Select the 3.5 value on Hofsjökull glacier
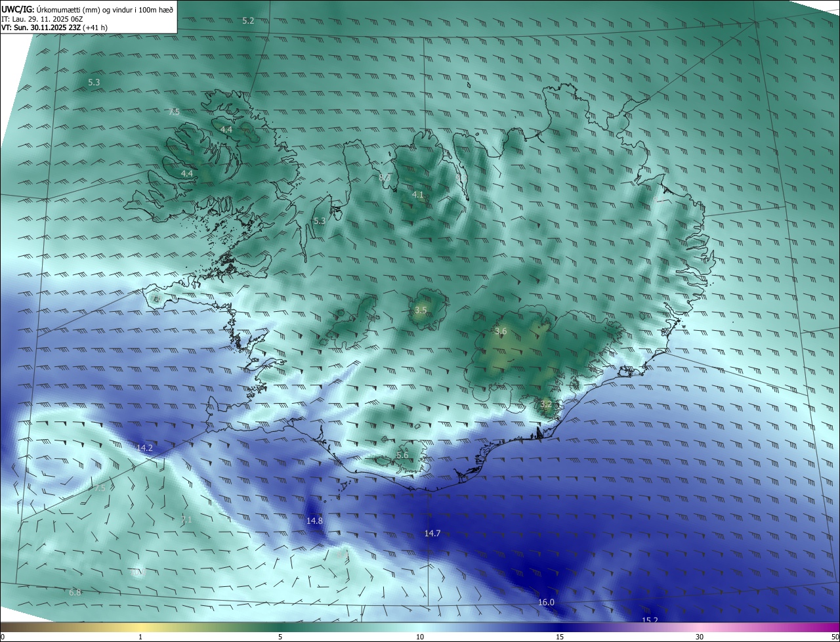 tap(421, 310)
